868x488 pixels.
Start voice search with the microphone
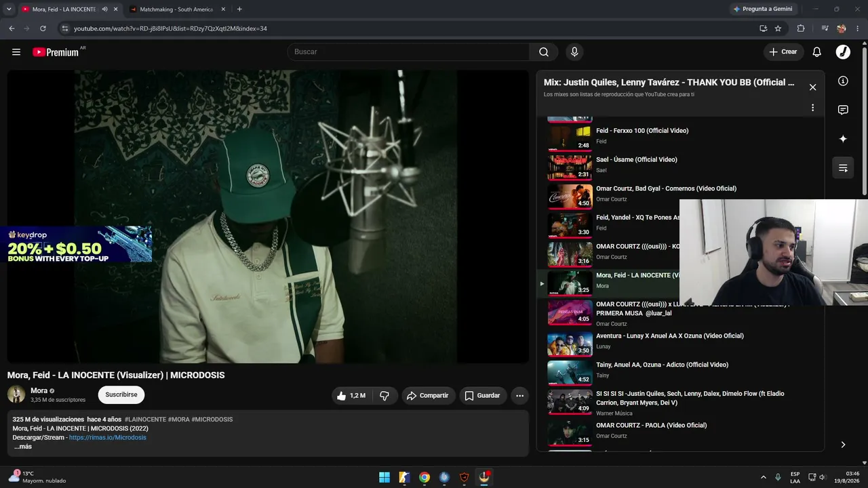[574, 52]
